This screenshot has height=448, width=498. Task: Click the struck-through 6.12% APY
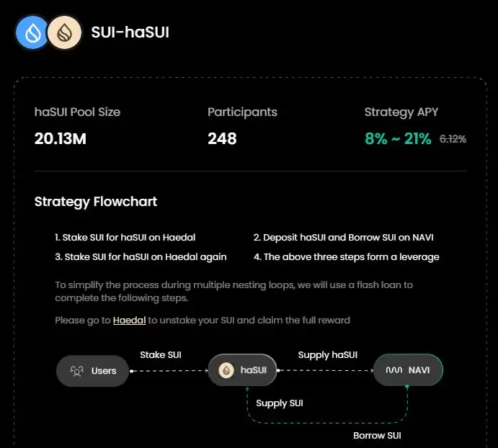(453, 139)
